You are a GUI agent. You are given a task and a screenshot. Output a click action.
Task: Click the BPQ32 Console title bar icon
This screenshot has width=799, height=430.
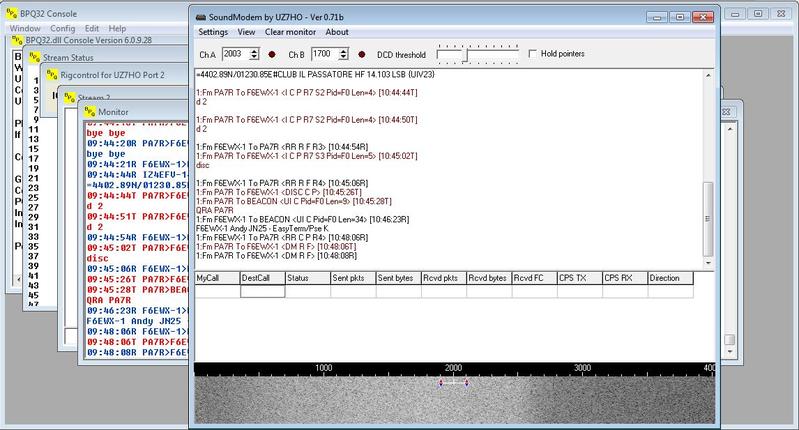pyautogui.click(x=12, y=13)
